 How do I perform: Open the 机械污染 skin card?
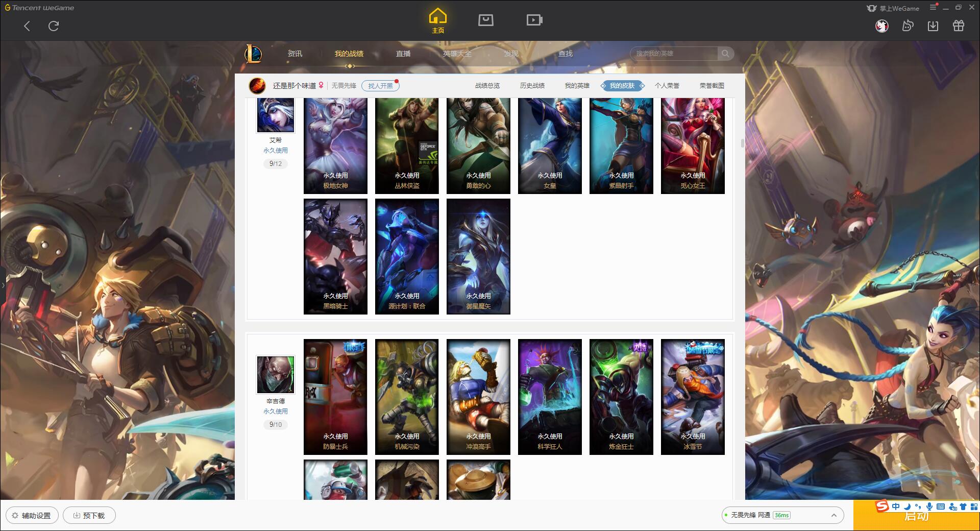(x=407, y=397)
